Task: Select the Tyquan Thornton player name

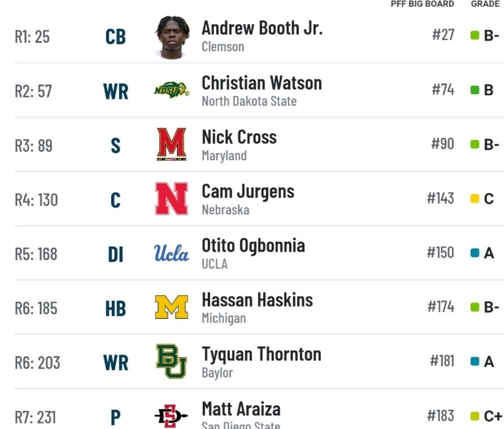Action: point(261,355)
